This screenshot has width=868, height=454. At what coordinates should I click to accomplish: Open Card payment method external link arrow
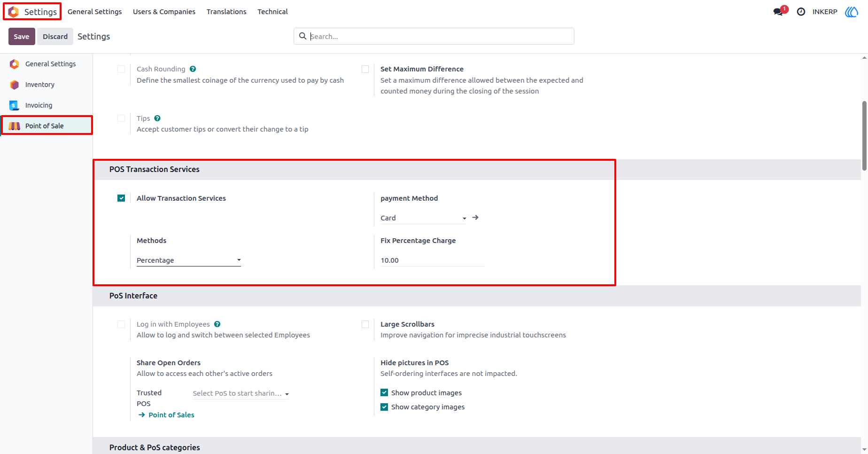click(x=475, y=218)
